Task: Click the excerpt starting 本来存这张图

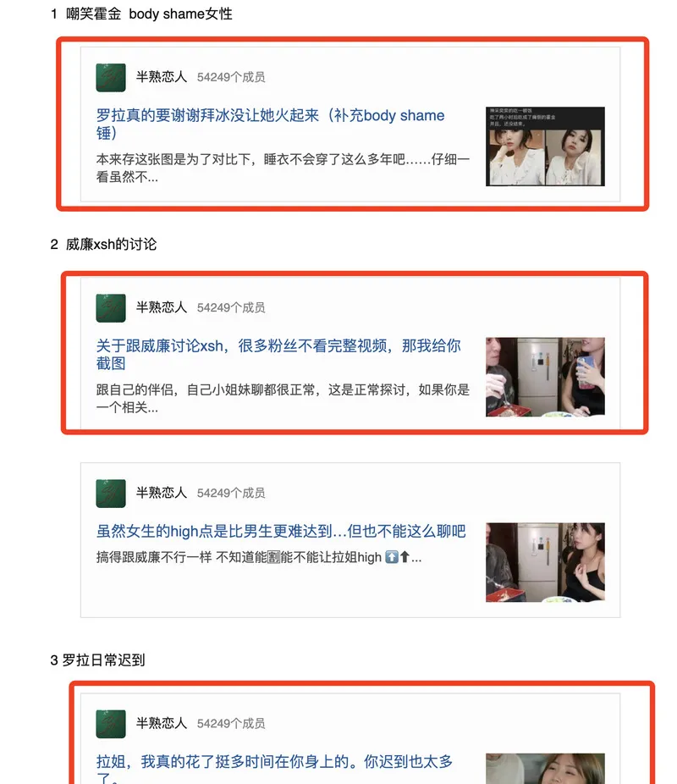Action: coord(283,168)
